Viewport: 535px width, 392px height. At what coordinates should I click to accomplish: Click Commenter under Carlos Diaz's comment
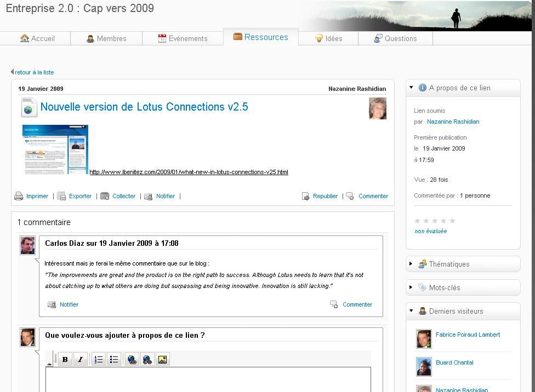click(x=357, y=304)
